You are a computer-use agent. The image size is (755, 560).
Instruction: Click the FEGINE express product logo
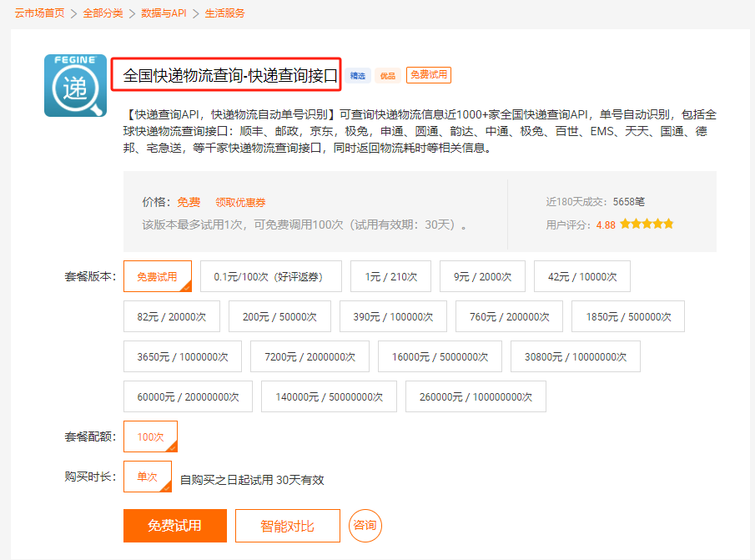[75, 86]
